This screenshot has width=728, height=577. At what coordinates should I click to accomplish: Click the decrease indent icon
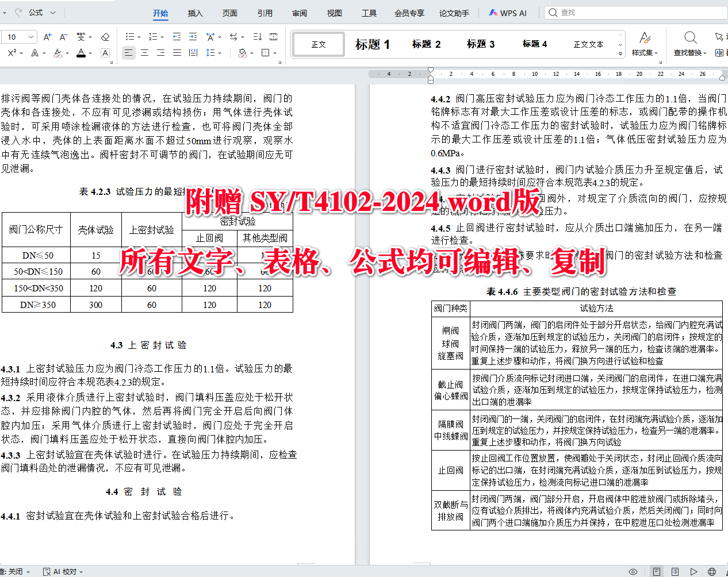[x=177, y=37]
